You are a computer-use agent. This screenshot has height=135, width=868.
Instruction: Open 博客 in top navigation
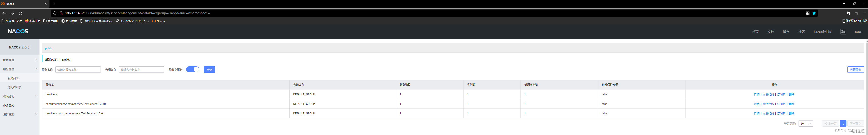(786, 32)
